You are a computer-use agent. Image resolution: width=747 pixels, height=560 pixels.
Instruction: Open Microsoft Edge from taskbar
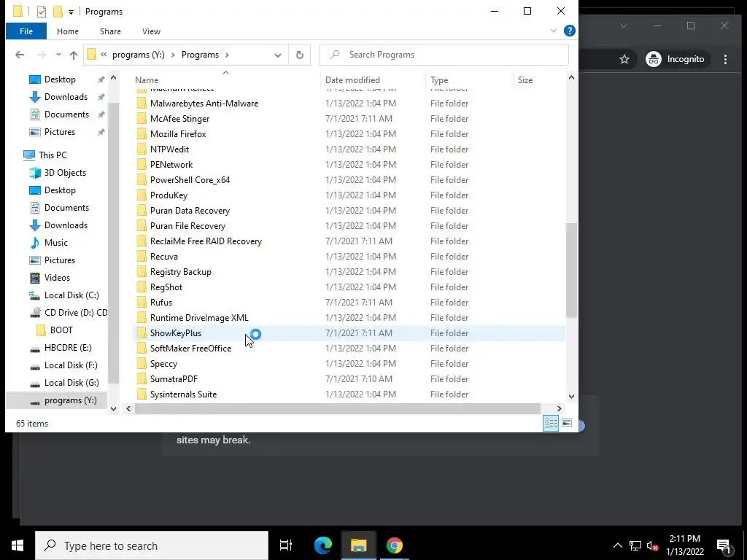click(x=322, y=545)
